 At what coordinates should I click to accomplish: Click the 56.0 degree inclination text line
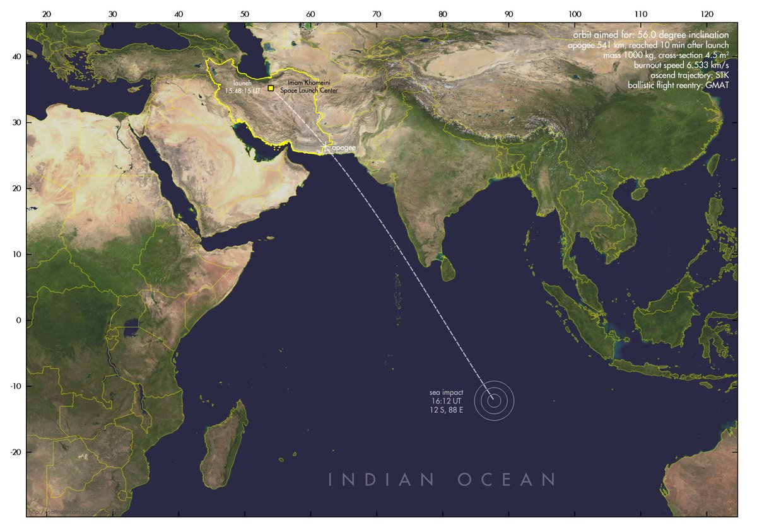click(x=651, y=35)
